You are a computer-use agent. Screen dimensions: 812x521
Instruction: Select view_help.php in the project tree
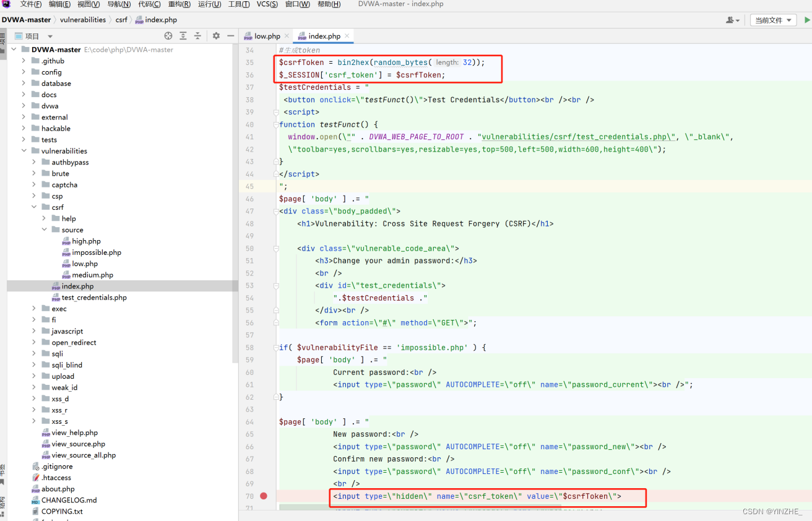(x=74, y=433)
